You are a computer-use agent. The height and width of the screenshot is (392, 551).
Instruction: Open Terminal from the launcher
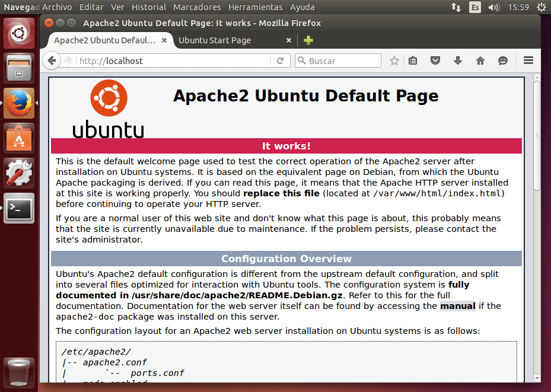tap(19, 208)
